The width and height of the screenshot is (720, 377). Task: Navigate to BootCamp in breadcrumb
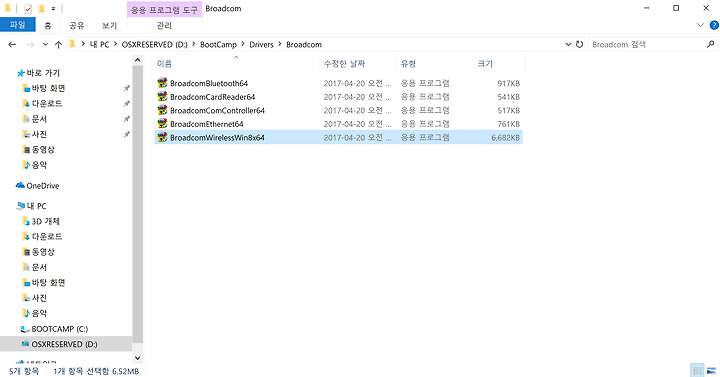218,45
